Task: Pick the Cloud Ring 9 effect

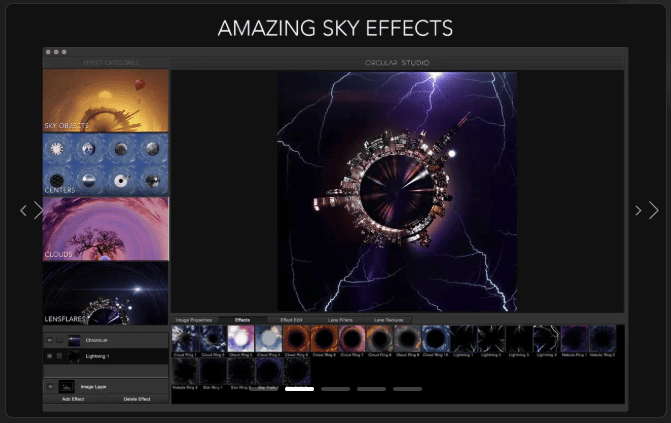Action: [x=408, y=339]
